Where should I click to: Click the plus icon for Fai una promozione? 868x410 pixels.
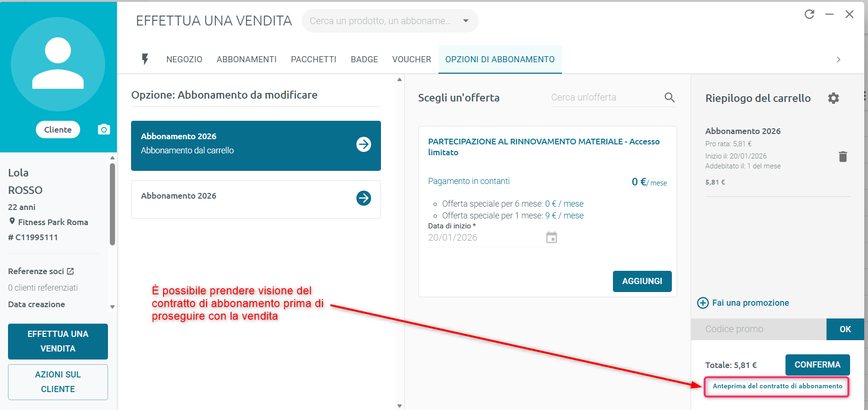[703, 303]
